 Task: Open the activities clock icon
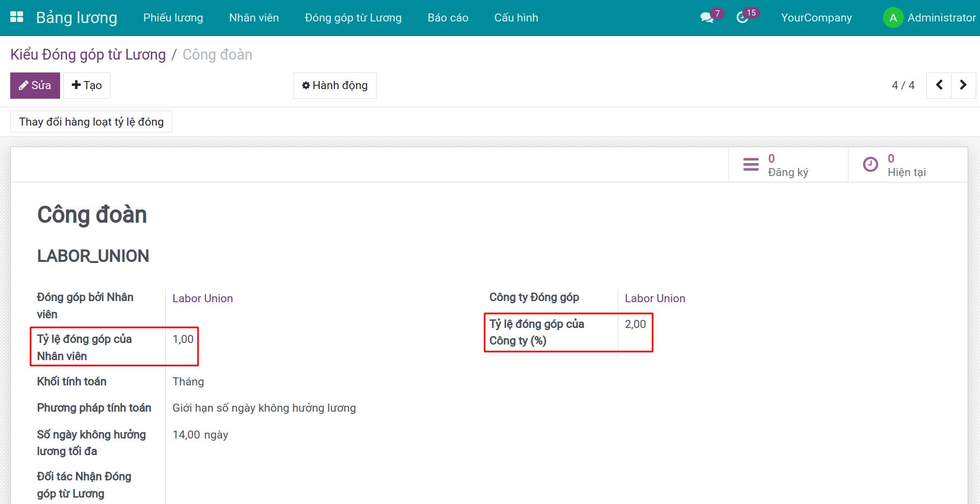pyautogui.click(x=742, y=18)
